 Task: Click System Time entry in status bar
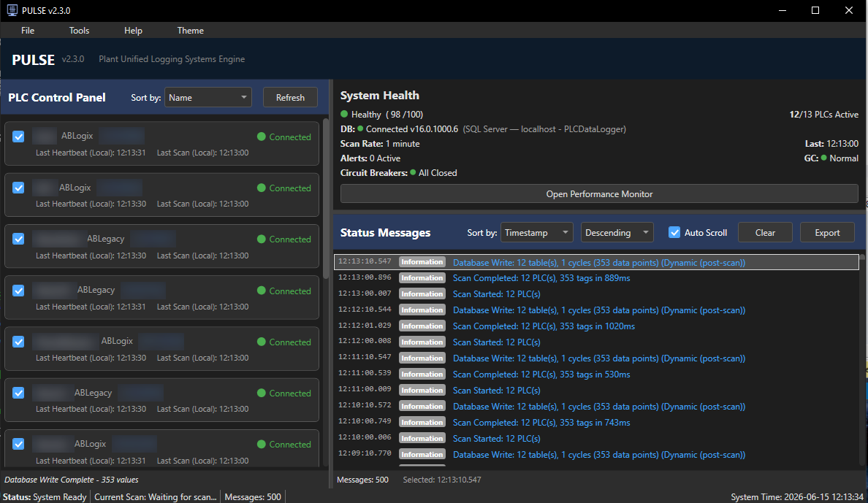tap(797, 497)
